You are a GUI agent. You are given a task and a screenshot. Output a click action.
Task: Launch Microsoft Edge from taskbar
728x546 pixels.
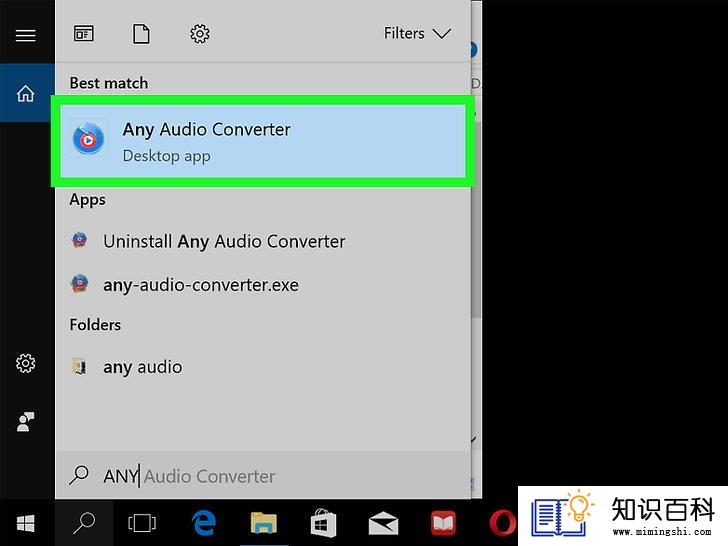[204, 523]
